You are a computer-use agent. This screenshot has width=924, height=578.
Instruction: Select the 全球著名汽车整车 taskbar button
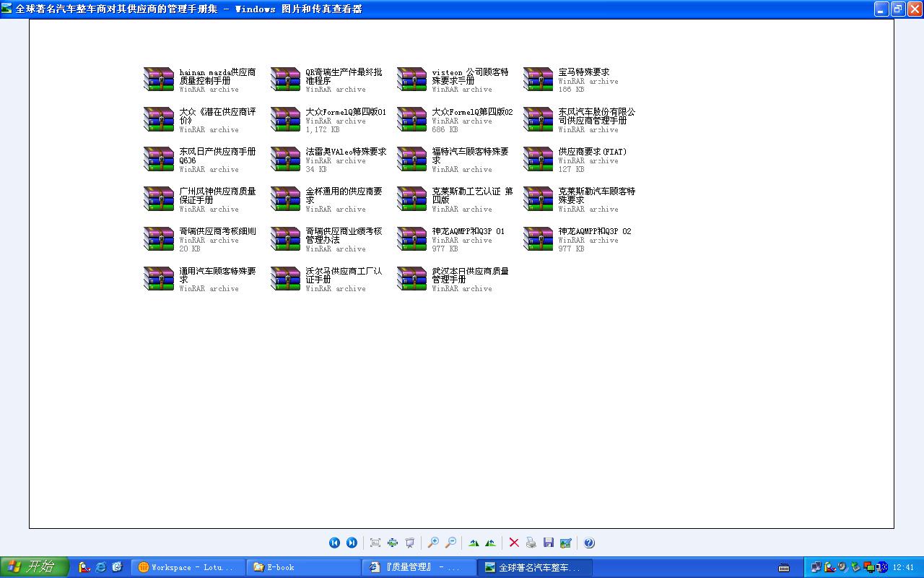click(x=535, y=568)
